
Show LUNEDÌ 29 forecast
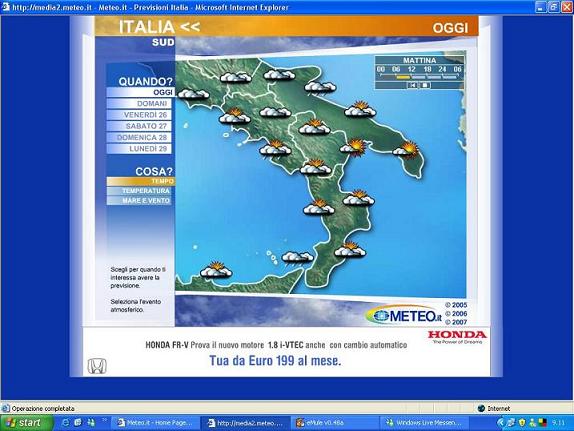click(x=139, y=149)
